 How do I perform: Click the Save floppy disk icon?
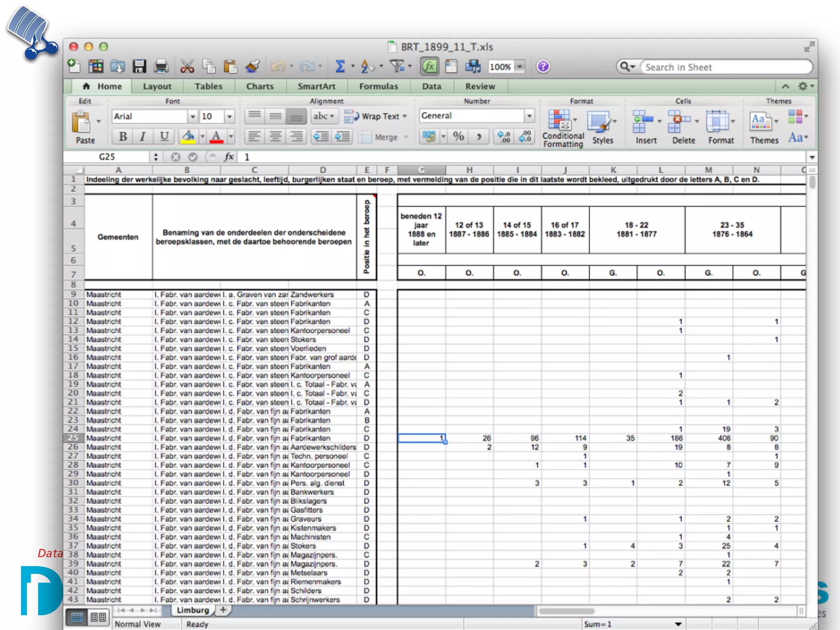139,66
